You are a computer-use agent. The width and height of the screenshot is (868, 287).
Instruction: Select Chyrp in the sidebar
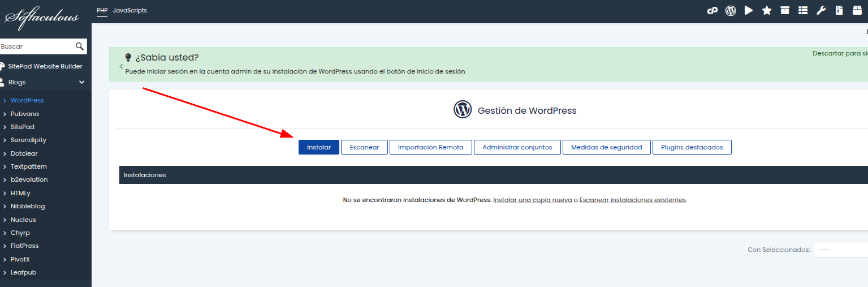point(20,233)
